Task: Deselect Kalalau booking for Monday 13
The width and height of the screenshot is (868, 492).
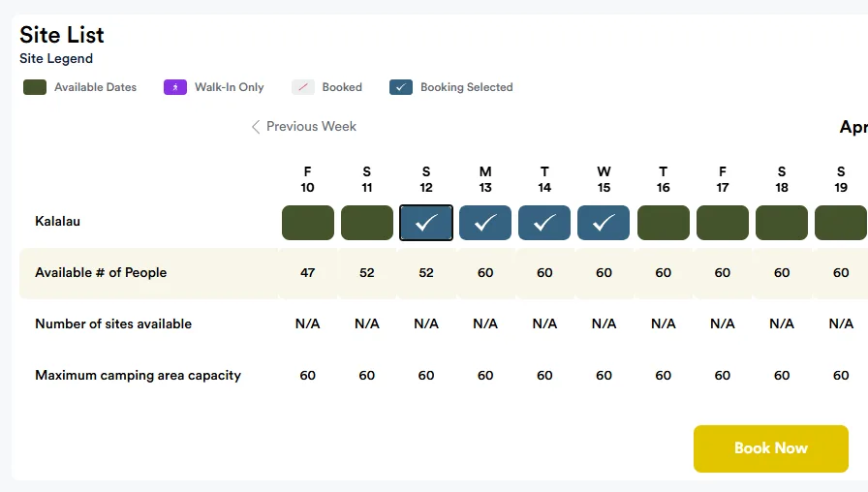Action: click(x=485, y=223)
